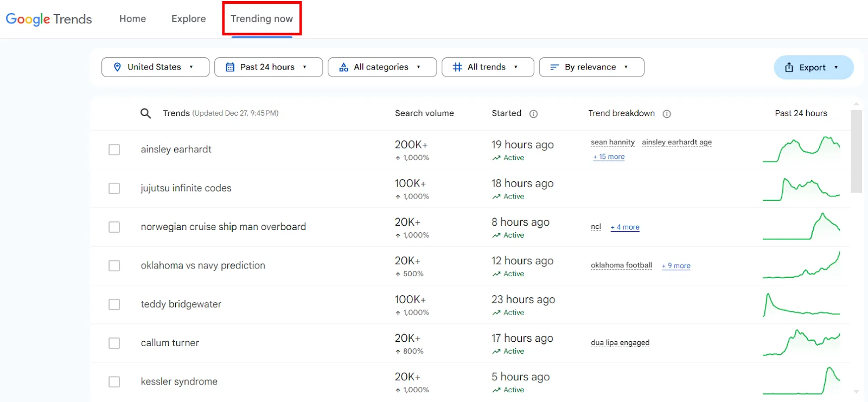This screenshot has height=402, width=868.
Task: Click the sort icon in By relevance filter
Action: [x=554, y=67]
